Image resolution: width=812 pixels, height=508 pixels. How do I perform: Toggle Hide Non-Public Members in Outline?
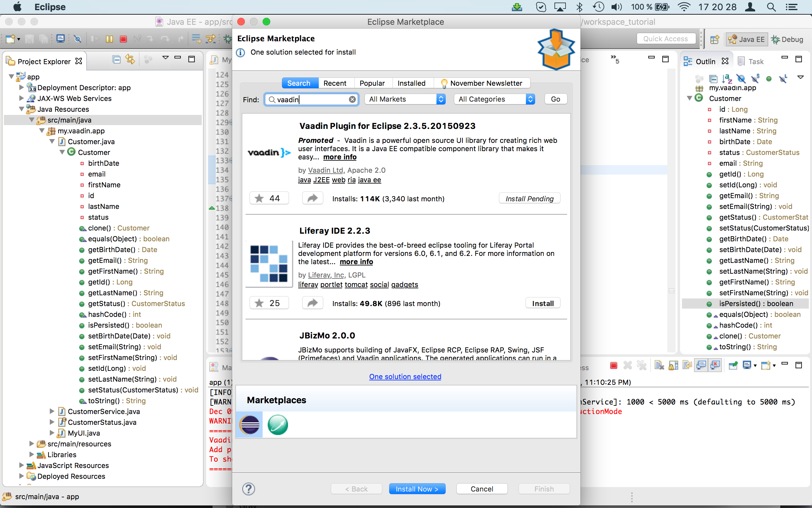(769, 79)
